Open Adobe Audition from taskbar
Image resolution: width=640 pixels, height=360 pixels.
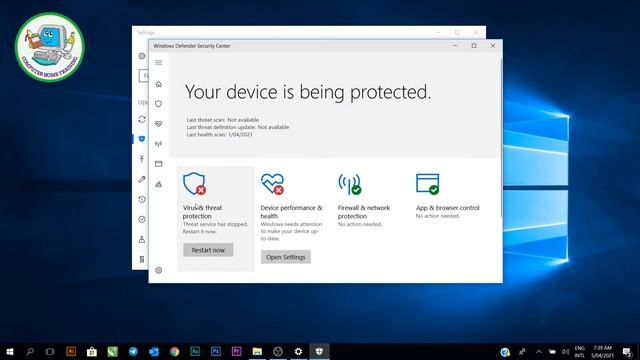195,351
